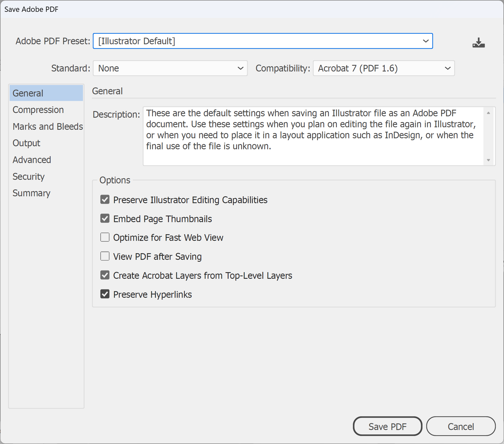The image size is (504, 444).
Task: View the Summary category
Action: click(46, 193)
